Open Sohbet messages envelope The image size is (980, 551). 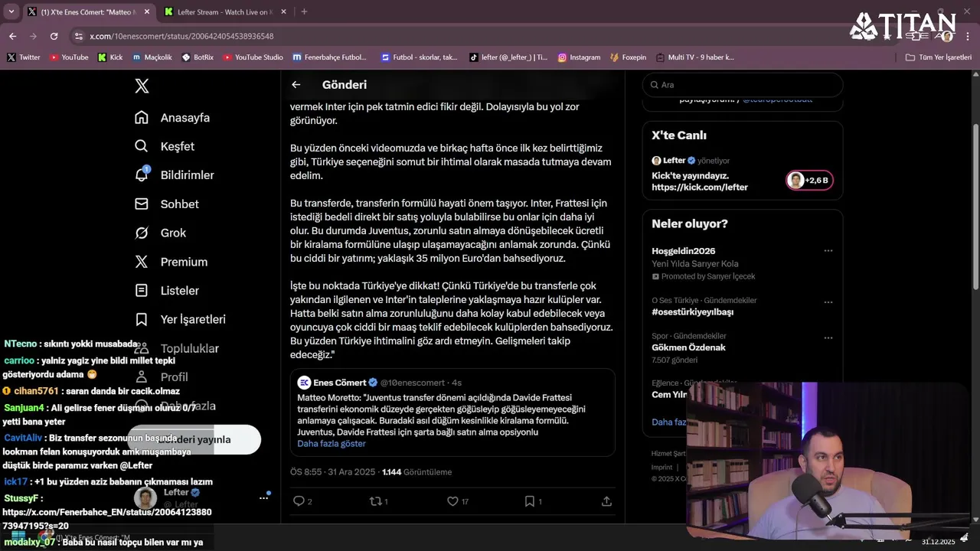point(167,204)
